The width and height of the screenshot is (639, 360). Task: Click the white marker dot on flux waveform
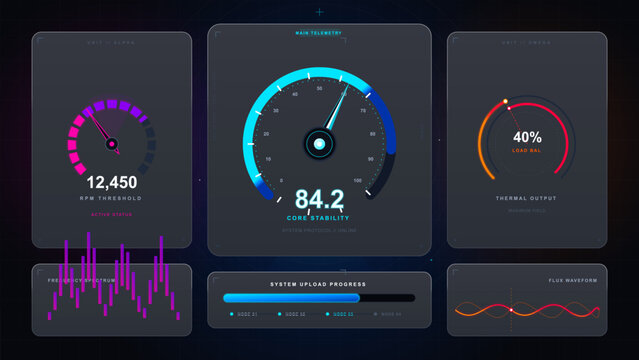(511, 310)
